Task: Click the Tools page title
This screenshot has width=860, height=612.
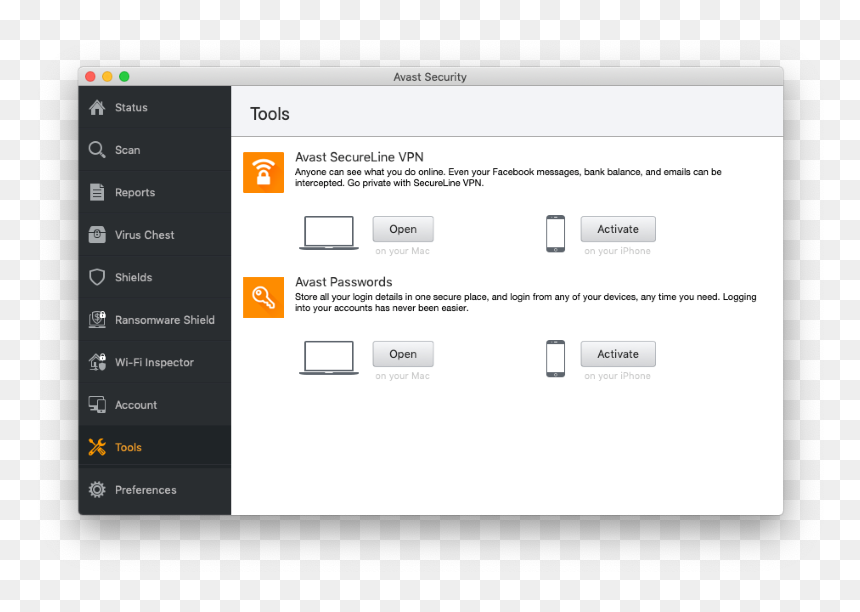Action: tap(269, 114)
